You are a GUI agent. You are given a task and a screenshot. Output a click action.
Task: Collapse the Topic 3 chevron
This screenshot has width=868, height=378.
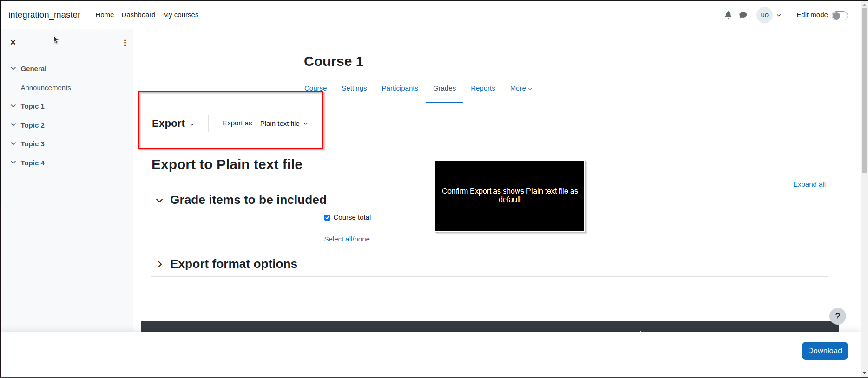(13, 143)
